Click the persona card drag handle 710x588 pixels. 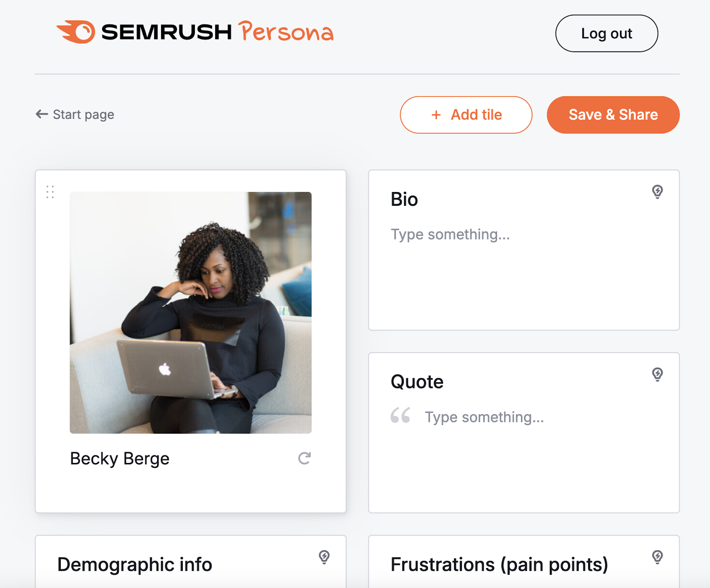50,192
